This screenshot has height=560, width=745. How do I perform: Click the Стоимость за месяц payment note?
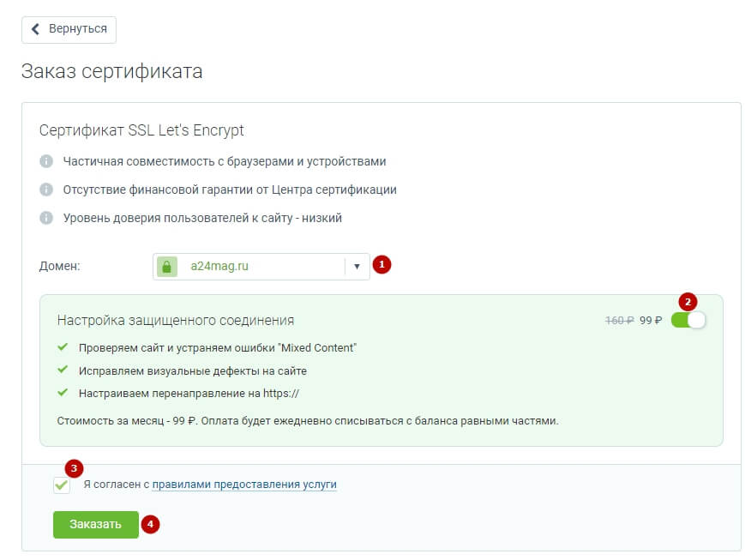click(308, 421)
